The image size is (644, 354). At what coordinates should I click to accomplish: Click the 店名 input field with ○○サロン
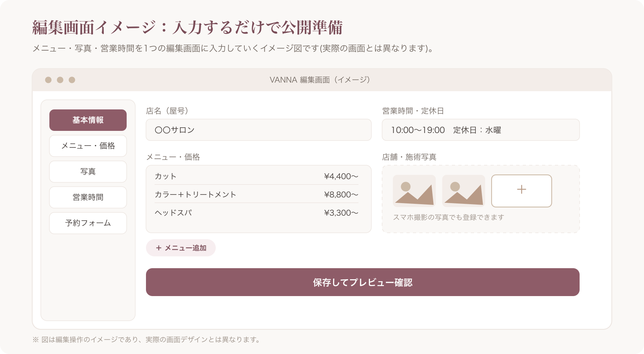(259, 130)
